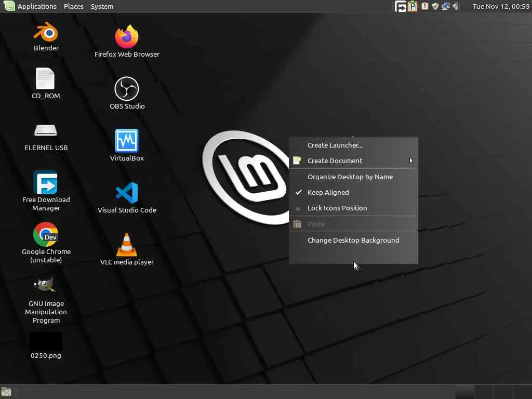Select the Blender desktop icon
Viewport: 532px width, 399px height.
46,33
